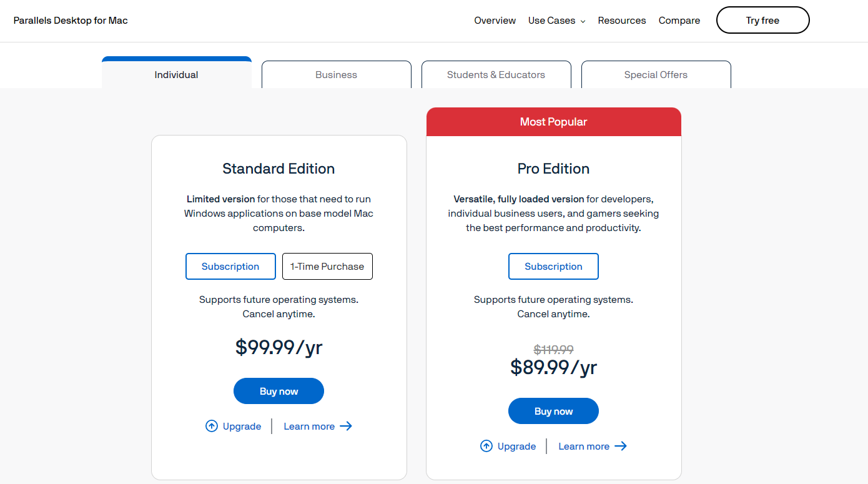868x484 pixels.
Task: Click the Parallels Desktop for Mac logo text
Action: [x=70, y=20]
